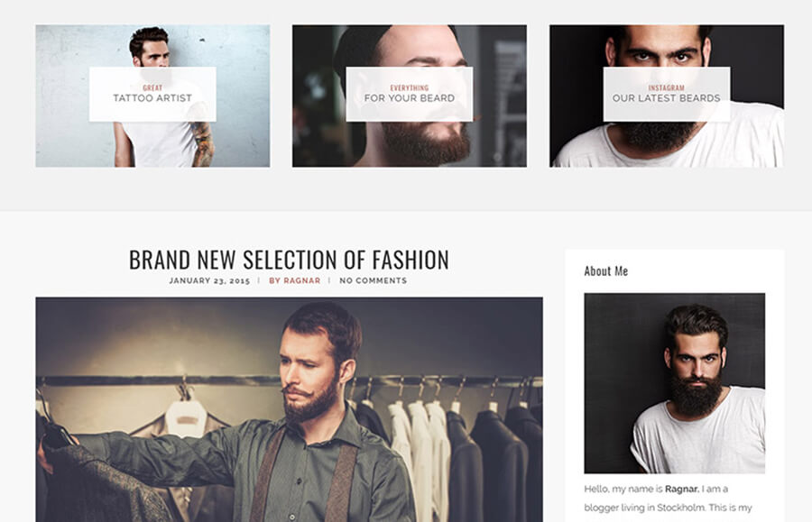Click the 'Tattoo Artist' label text
Screen dimensions: 812x522
pos(152,97)
